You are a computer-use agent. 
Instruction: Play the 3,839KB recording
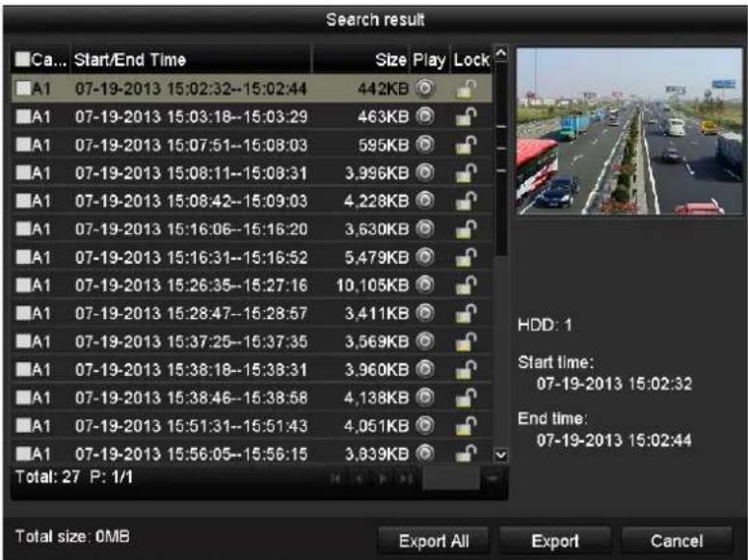(x=424, y=454)
